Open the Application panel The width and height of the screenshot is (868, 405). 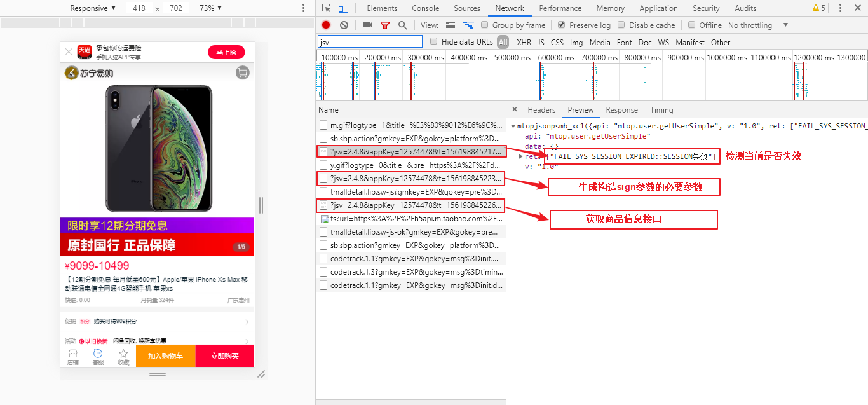658,8
